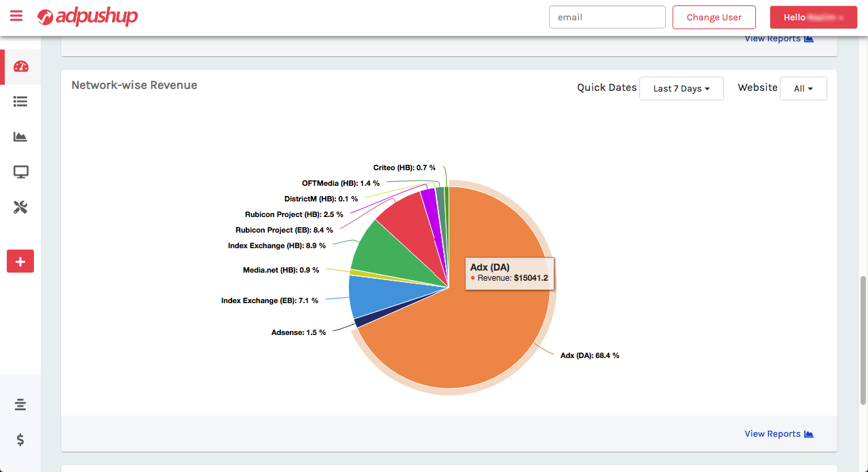This screenshot has height=472, width=868.
Task: Open the wrench tools icon in sidebar
Action: (x=20, y=208)
